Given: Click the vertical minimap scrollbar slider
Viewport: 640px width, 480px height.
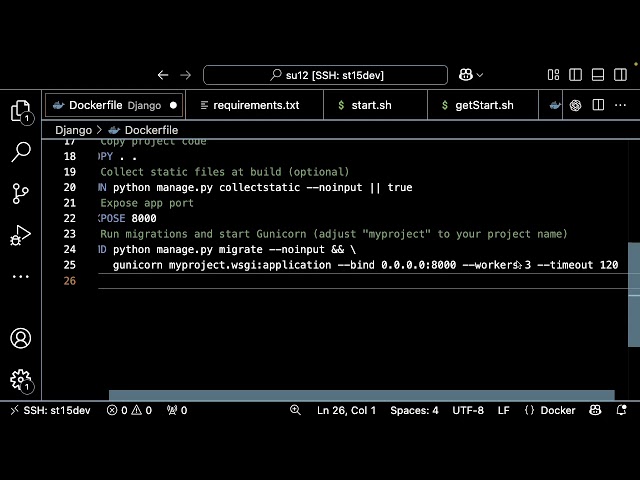Looking at the screenshot, I should [x=634, y=295].
